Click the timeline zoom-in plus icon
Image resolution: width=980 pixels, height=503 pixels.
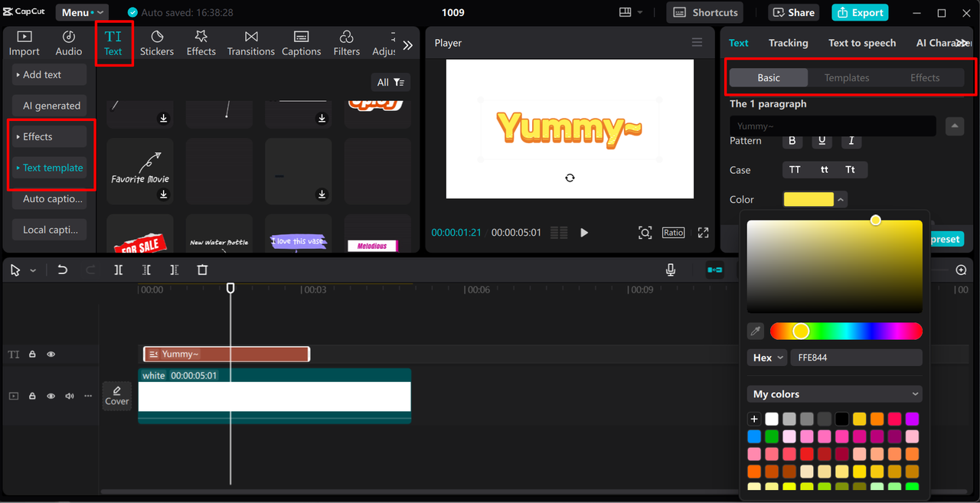click(962, 270)
